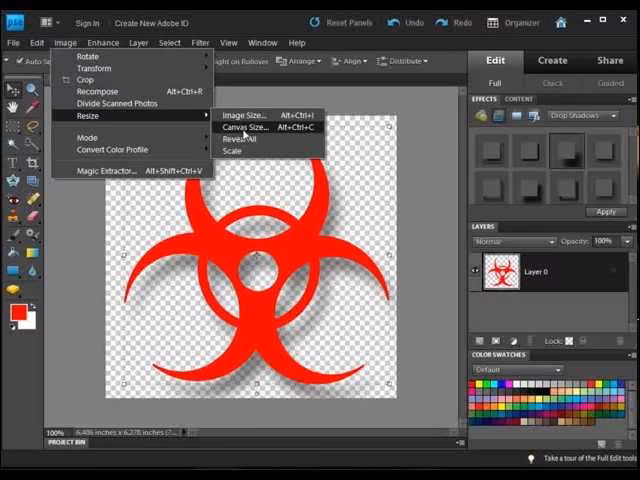Select the Lasso tool
The height and width of the screenshot is (480, 640).
pos(32,126)
